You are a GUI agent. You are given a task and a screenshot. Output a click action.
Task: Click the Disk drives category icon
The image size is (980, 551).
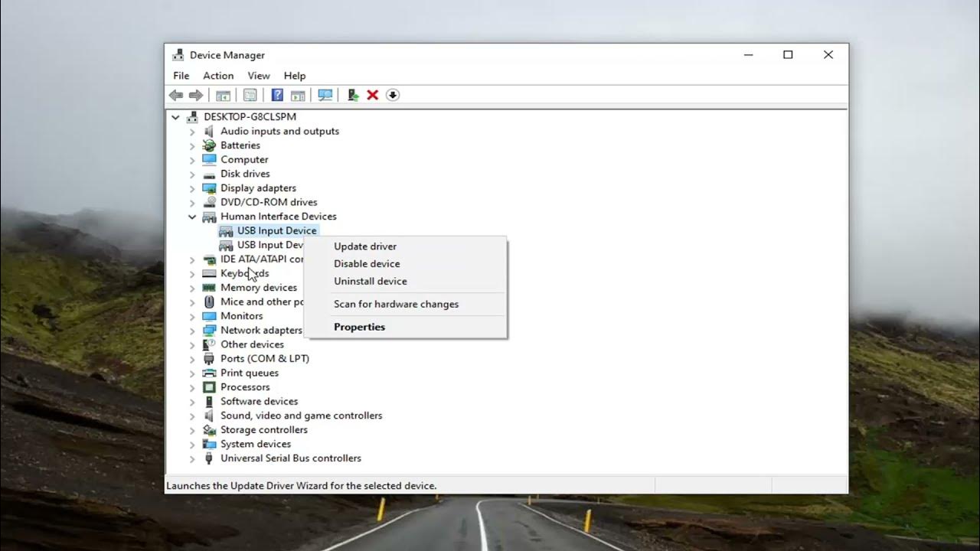point(209,174)
